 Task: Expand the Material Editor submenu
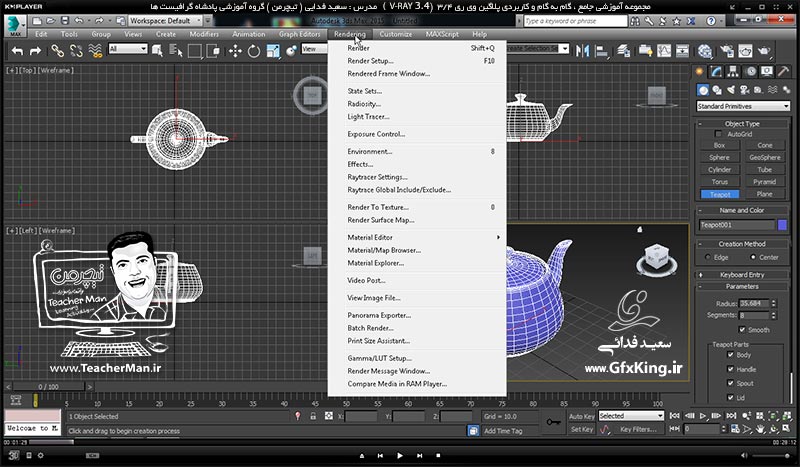(417, 237)
